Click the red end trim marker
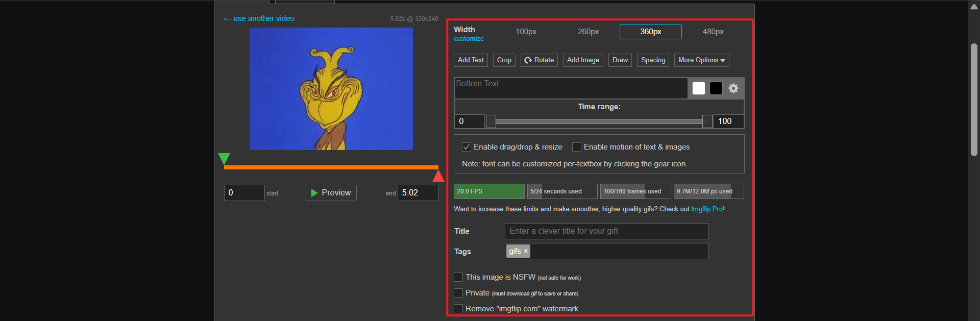 click(438, 176)
